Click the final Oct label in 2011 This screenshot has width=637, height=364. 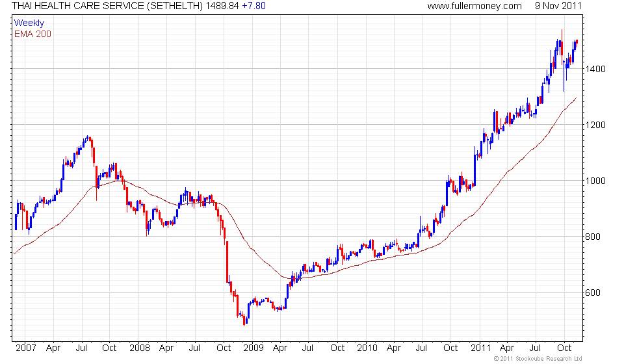coord(564,348)
